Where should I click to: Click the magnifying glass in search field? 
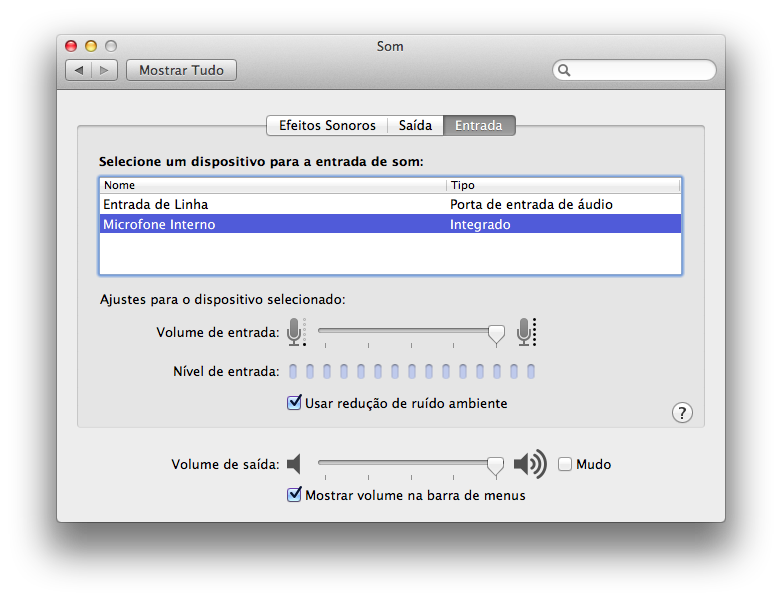(564, 71)
